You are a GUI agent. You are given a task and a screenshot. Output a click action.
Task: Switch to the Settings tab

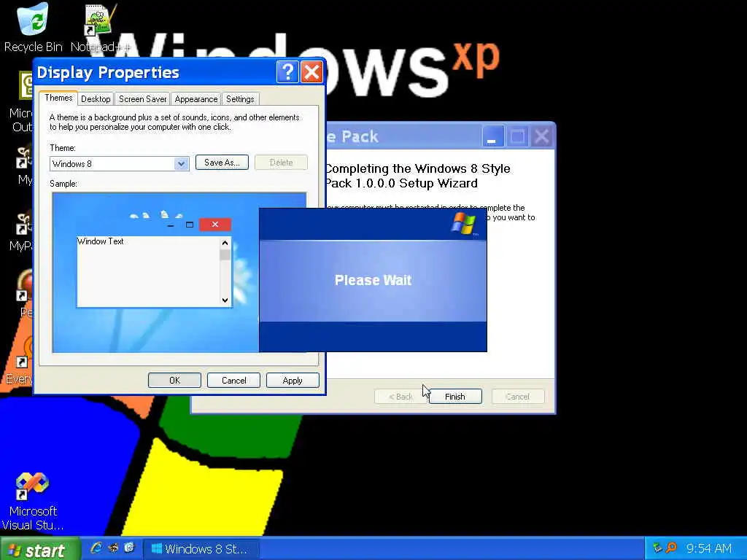tap(240, 99)
